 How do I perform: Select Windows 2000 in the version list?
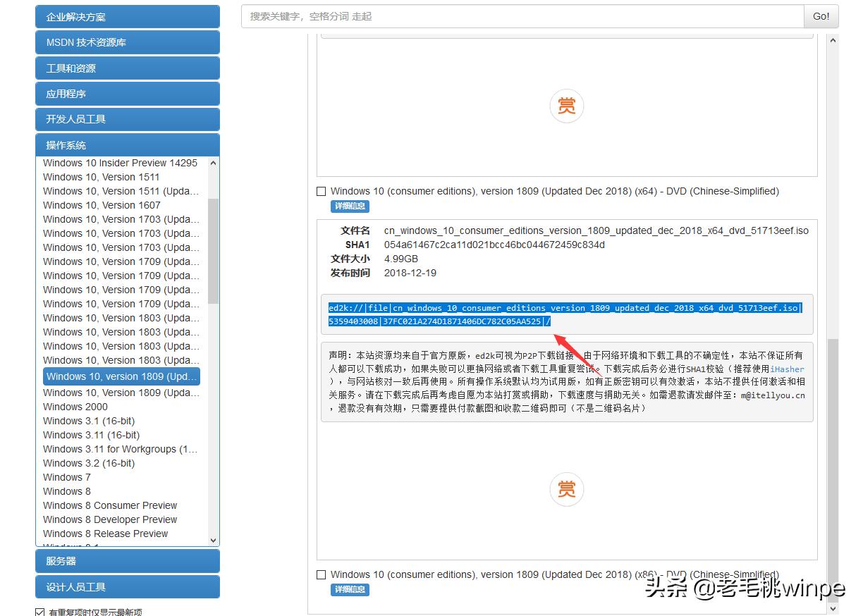point(75,407)
